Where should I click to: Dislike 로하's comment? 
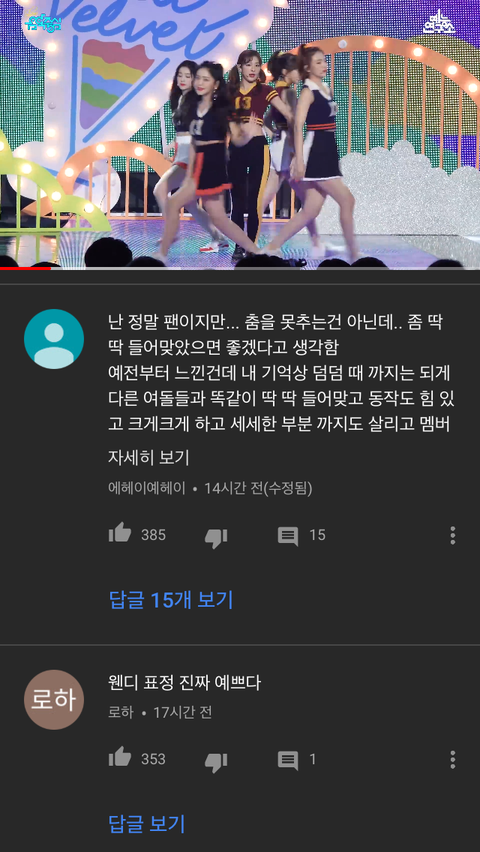coord(216,762)
